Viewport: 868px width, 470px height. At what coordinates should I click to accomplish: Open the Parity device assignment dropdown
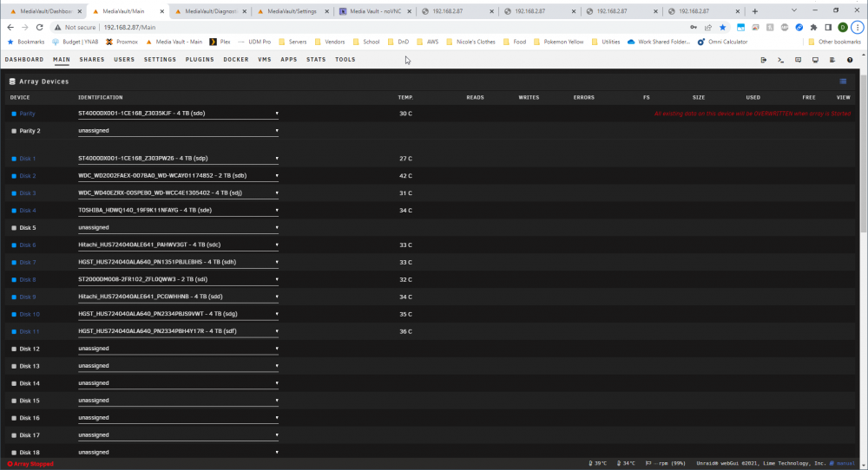click(178, 114)
